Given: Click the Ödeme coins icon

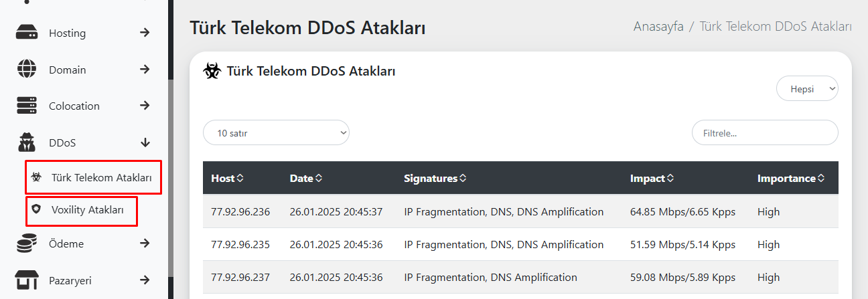Looking at the screenshot, I should [x=27, y=244].
